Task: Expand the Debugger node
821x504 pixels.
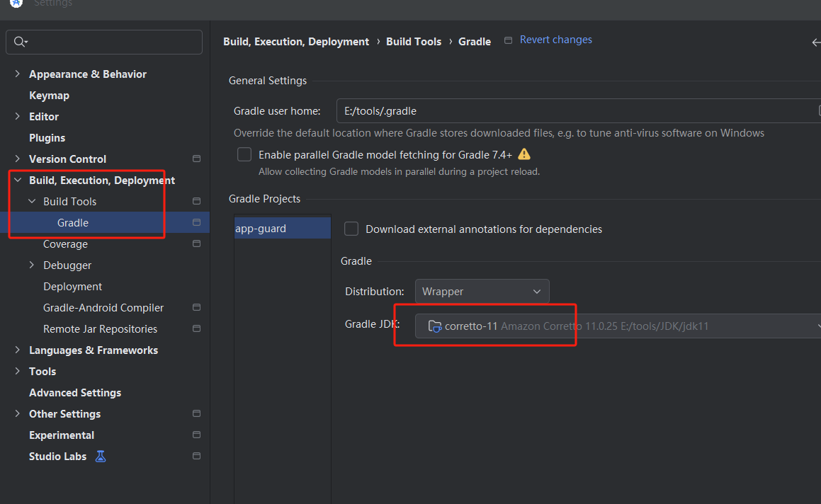Action: click(x=32, y=265)
